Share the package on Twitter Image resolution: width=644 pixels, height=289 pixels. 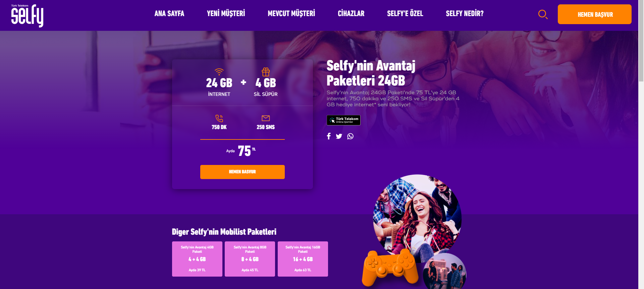pyautogui.click(x=339, y=136)
